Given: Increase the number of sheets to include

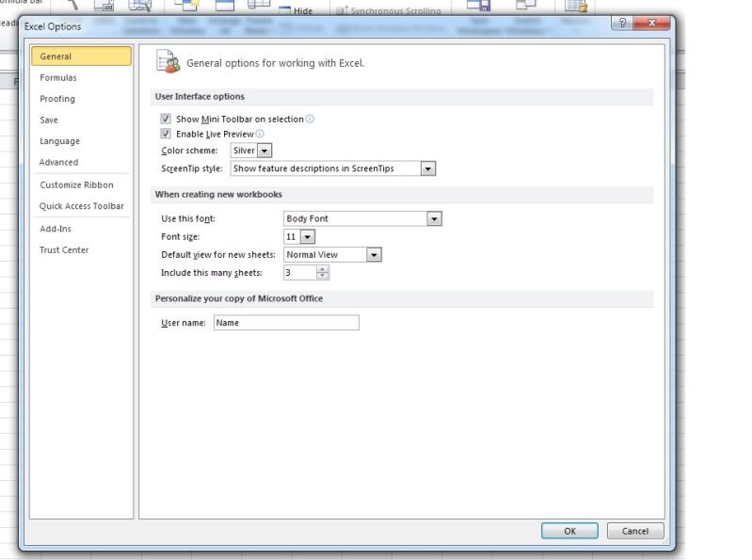Looking at the screenshot, I should [322, 269].
